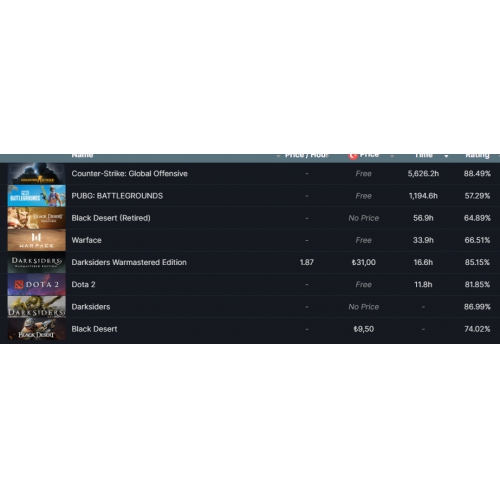Click the Darksiders Warmastered Edition thumbnail
This screenshot has height=500, width=500.
37,262
